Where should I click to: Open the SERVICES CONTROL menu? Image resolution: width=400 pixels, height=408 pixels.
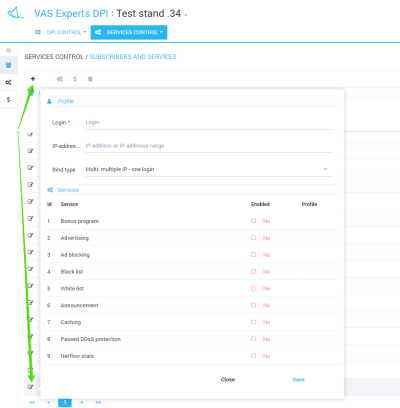point(129,32)
